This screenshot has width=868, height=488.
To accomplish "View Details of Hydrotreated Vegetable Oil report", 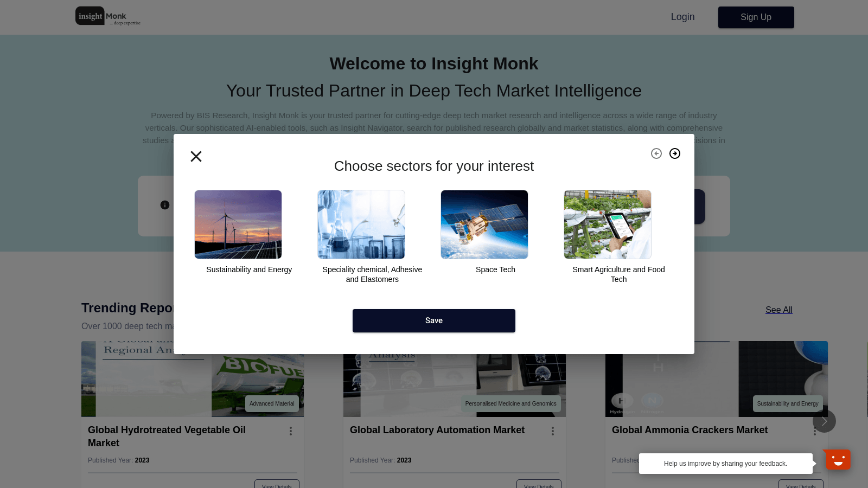I will [x=277, y=484].
